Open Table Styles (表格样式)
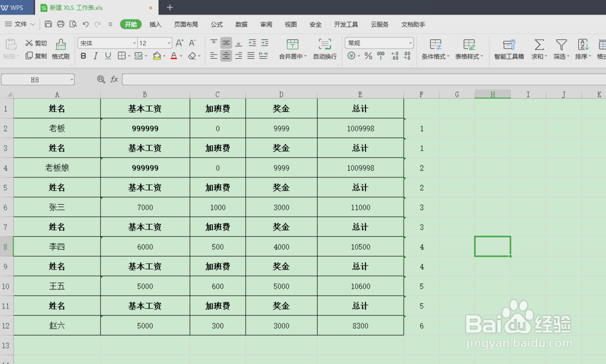The image size is (606, 364). pyautogui.click(x=468, y=48)
